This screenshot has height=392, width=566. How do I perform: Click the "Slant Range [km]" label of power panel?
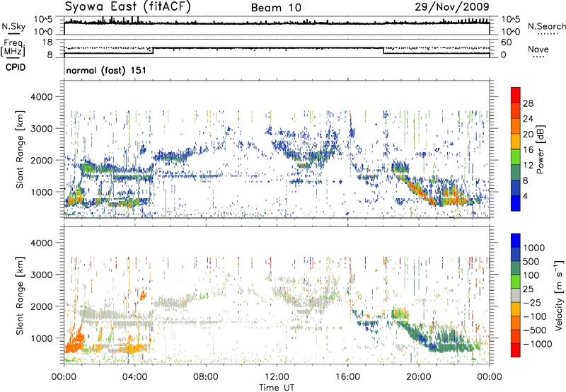[x=20, y=149]
